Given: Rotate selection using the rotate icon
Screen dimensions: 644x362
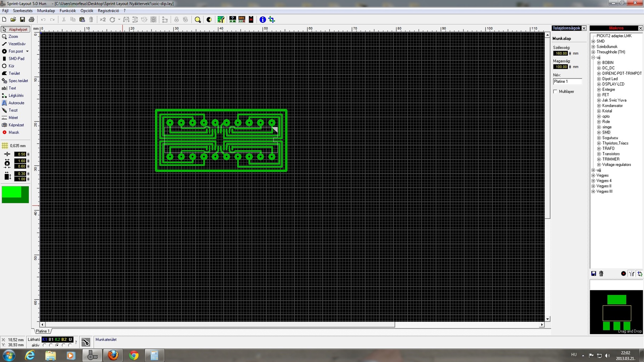Looking at the screenshot, I should pyautogui.click(x=112, y=20).
